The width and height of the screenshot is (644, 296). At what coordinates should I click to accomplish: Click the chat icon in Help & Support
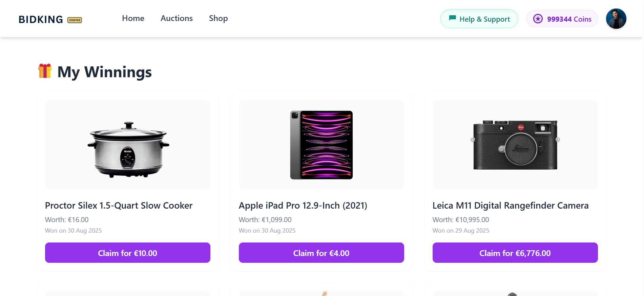pos(452,18)
